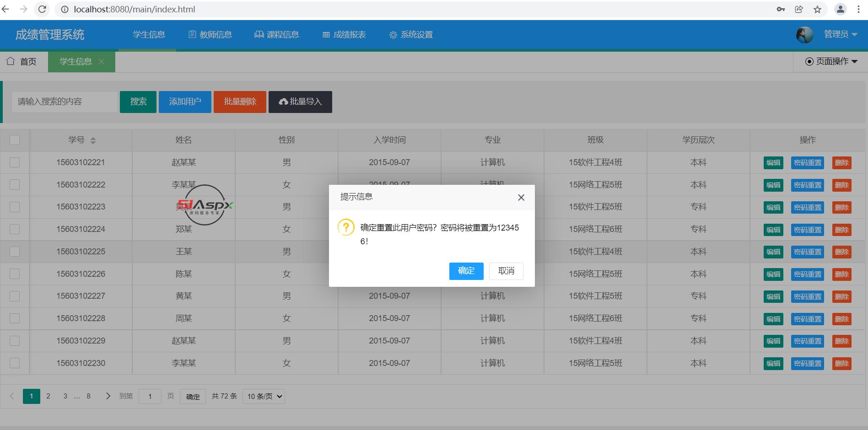Open 课程信息 in top navigation

tap(277, 35)
